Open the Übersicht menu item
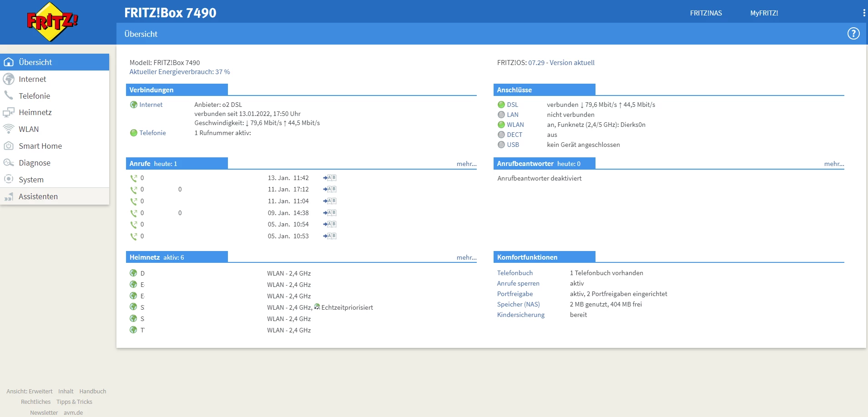Image resolution: width=868 pixels, height=417 pixels. [x=55, y=62]
